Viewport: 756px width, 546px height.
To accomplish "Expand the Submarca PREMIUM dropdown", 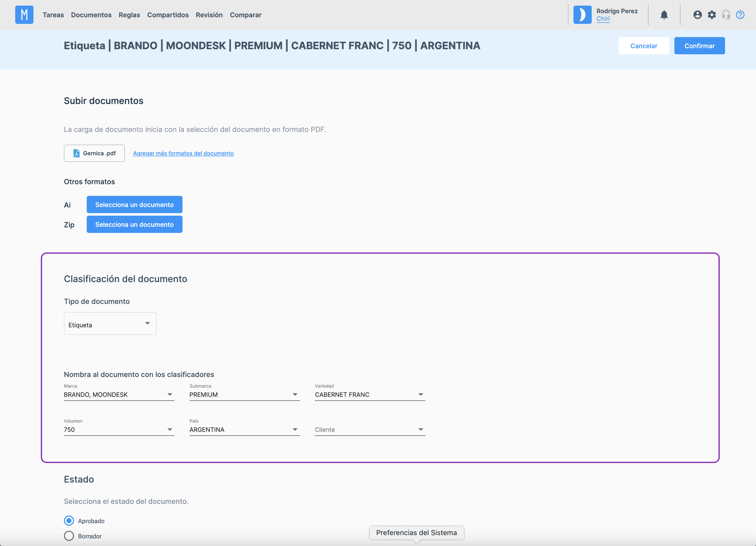I will [245, 395].
